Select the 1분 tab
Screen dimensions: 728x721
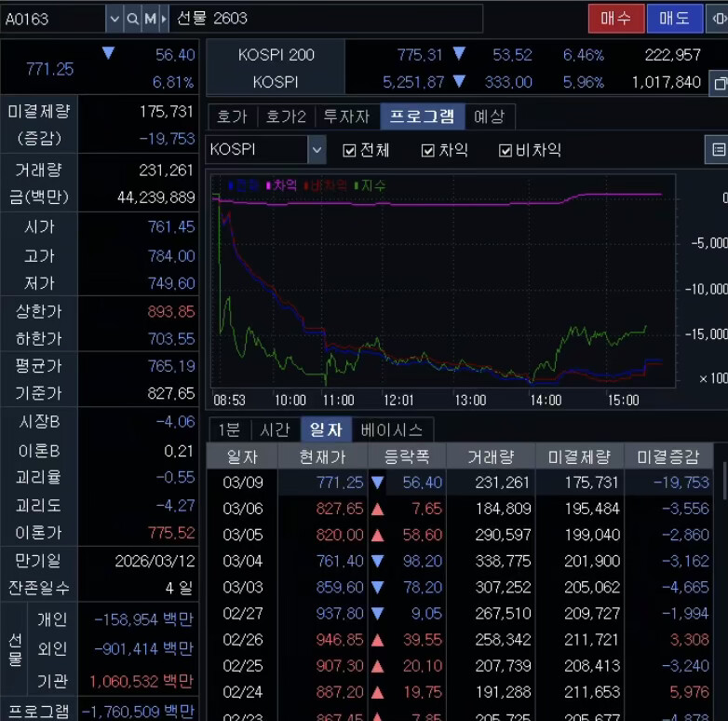229,429
